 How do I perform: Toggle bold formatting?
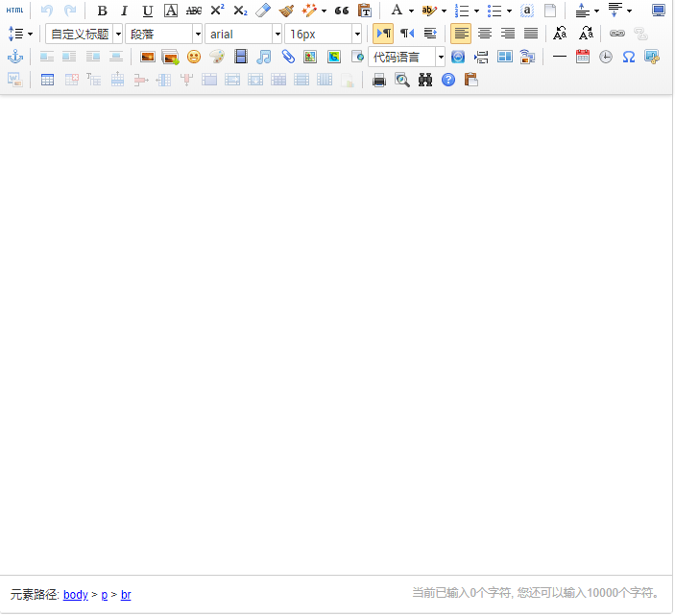click(x=102, y=11)
